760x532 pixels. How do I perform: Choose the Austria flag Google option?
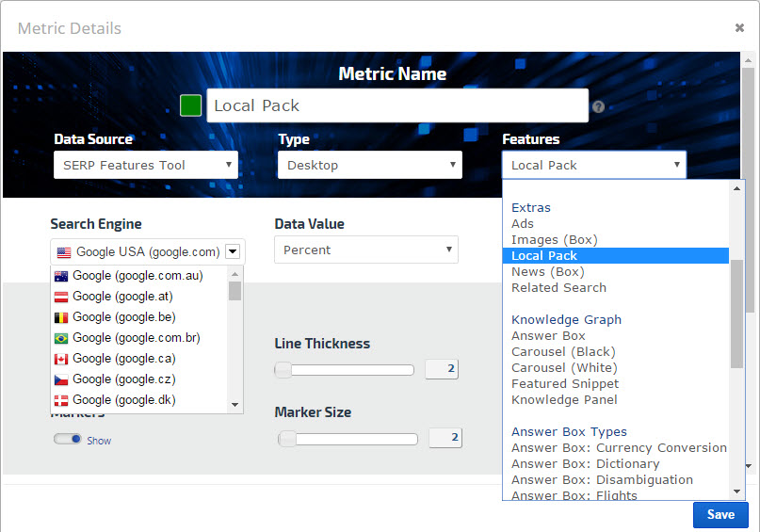pos(123,297)
